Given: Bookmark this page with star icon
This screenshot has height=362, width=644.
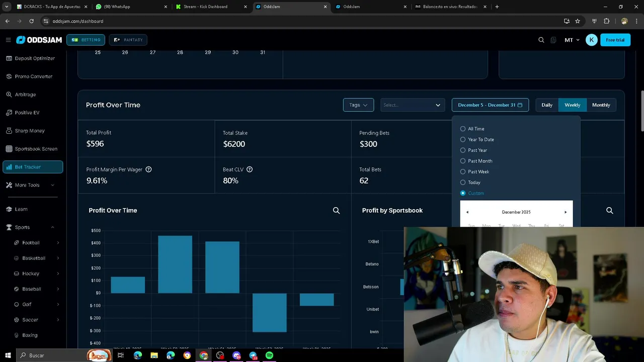Looking at the screenshot, I should [578, 21].
